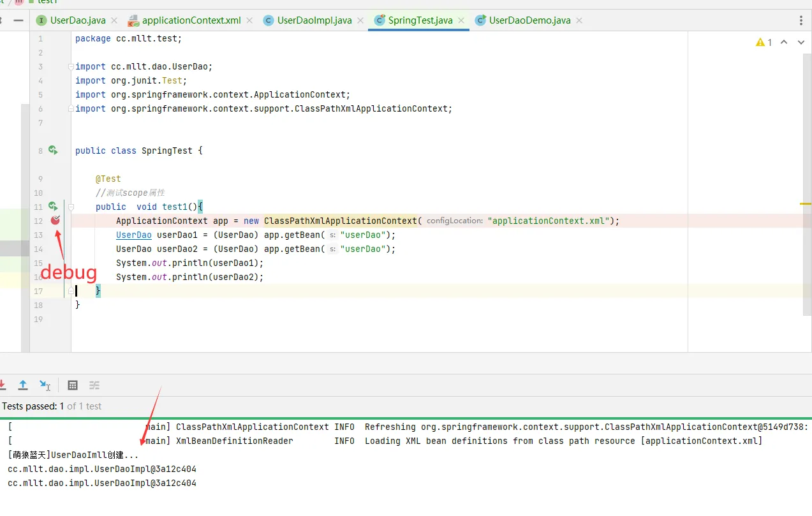Click the XmlBeanDefinitionReader console log line
This screenshot has width=812, height=516.
click(x=385, y=441)
